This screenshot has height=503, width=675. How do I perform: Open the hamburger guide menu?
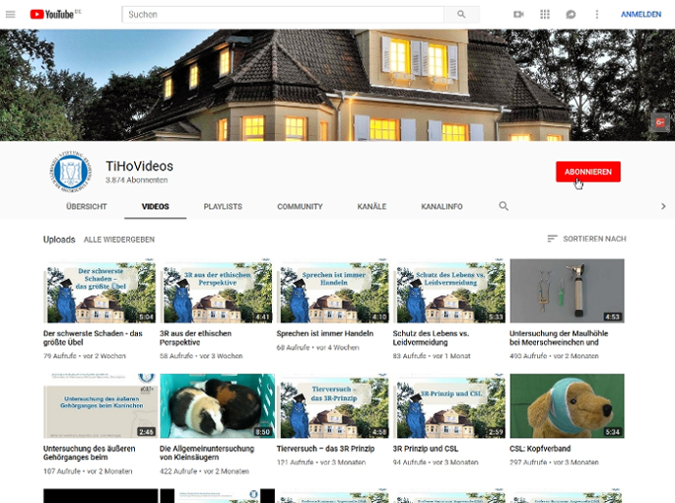(x=11, y=15)
